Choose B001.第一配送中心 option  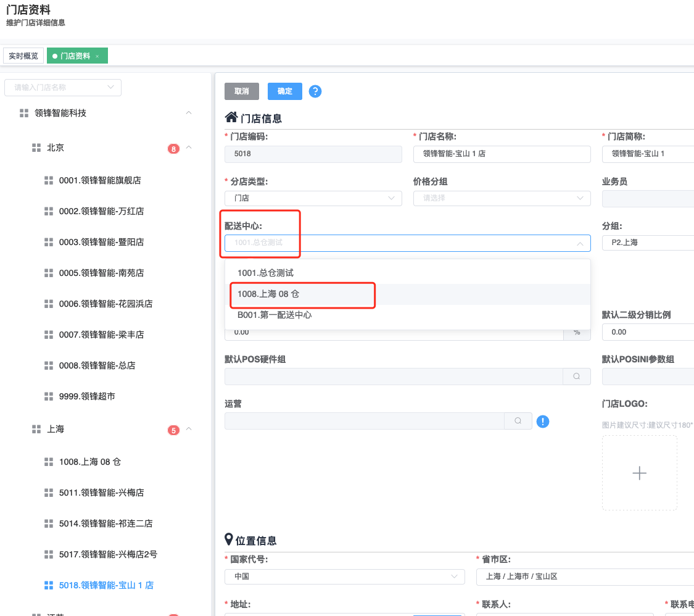click(275, 315)
